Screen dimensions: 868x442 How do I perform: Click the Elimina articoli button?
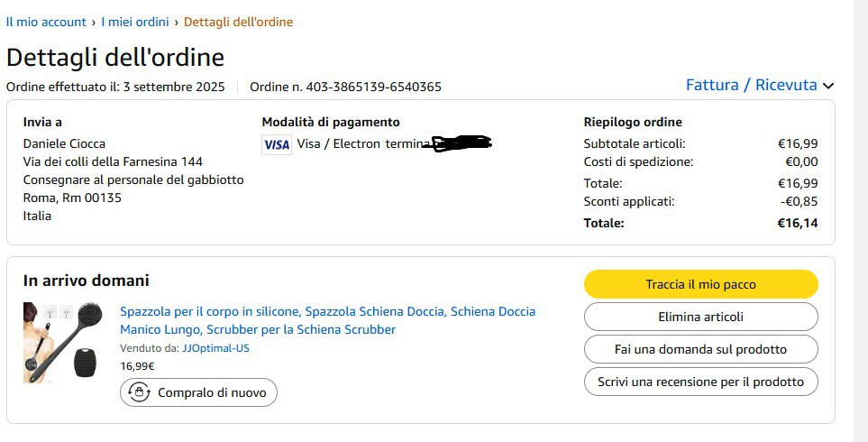coord(700,317)
